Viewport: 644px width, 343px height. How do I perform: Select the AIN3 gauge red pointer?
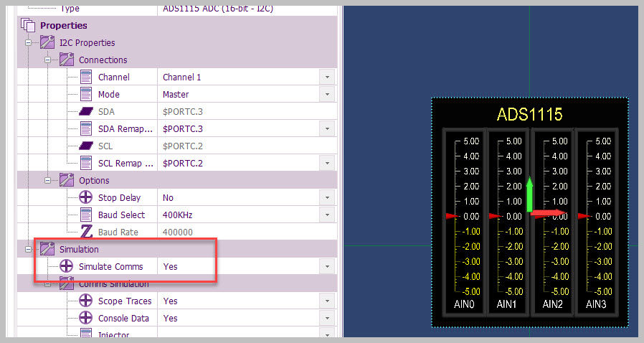coord(584,216)
